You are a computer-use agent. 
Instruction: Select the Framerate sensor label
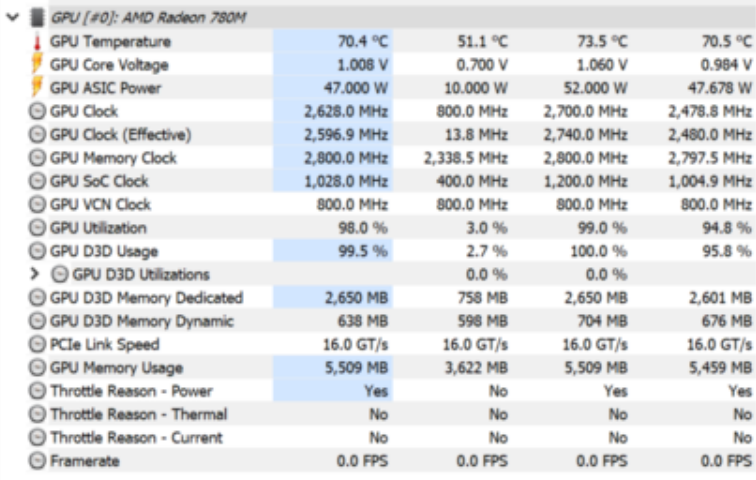(85, 461)
